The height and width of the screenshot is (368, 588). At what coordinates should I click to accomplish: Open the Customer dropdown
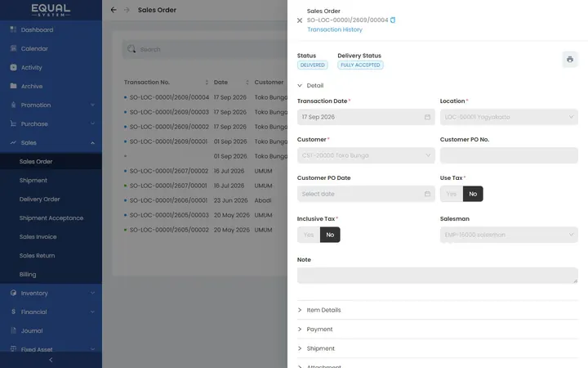tap(366, 155)
